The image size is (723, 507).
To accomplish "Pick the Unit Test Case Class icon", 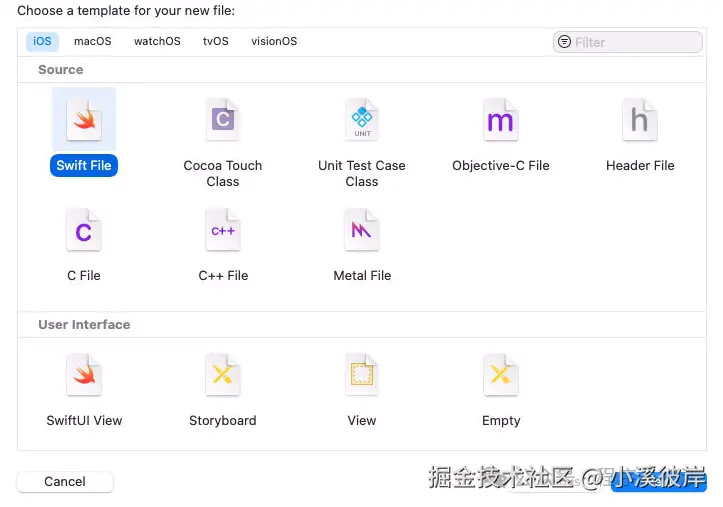I will [362, 120].
